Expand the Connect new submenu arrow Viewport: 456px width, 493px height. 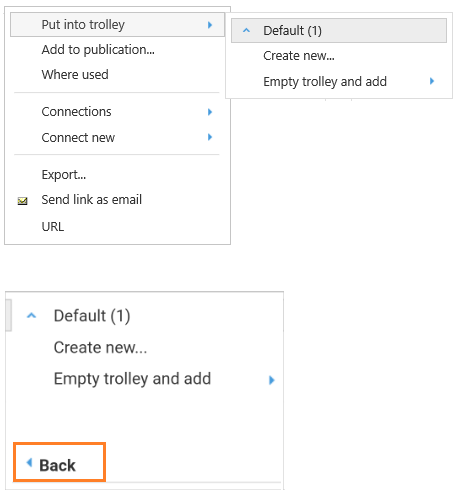coord(210,137)
